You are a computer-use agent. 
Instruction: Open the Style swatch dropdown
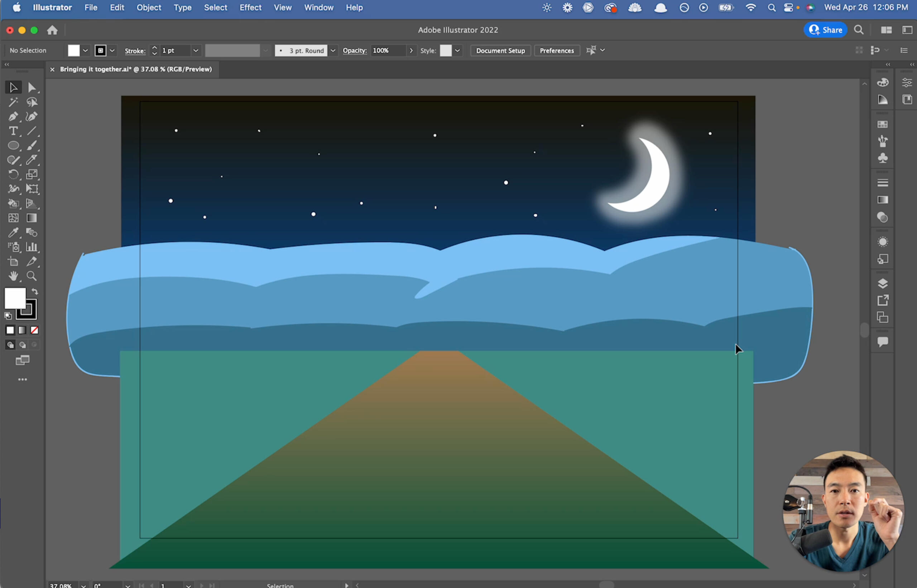pos(457,50)
